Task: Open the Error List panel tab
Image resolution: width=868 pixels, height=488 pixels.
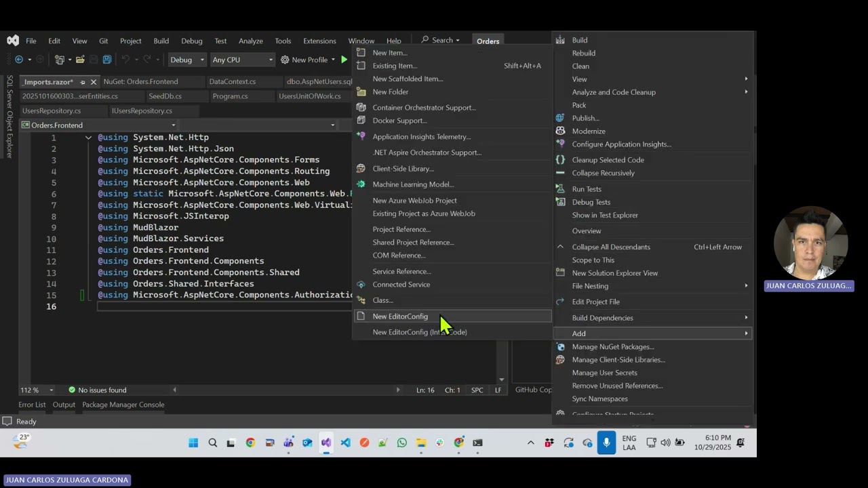Action: point(32,405)
